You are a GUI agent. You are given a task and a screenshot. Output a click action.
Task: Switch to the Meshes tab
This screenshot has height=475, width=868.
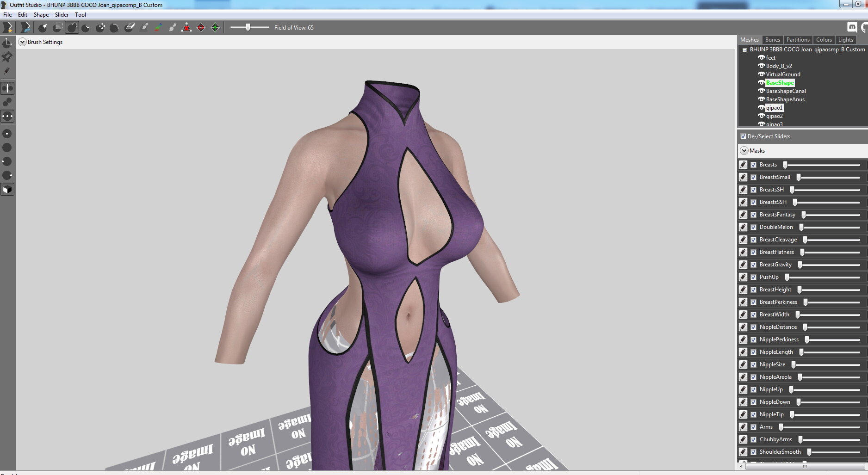[749, 40]
